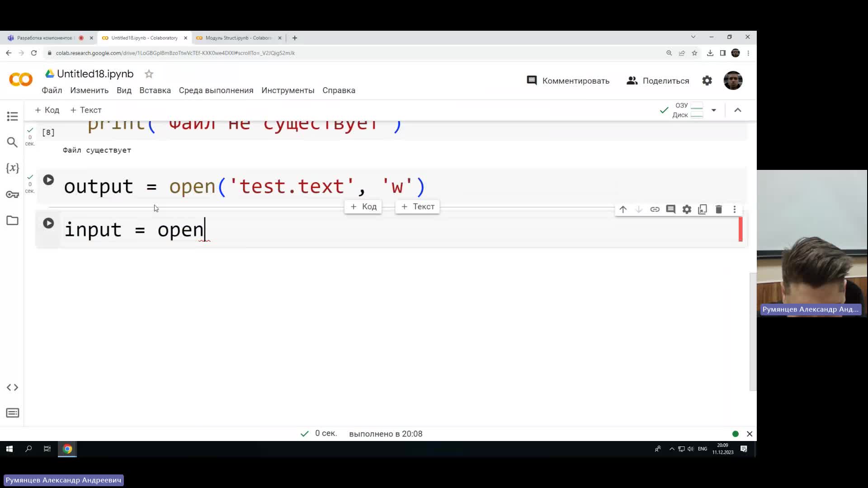
Task: Open the terminal panel icon
Action: click(12, 413)
